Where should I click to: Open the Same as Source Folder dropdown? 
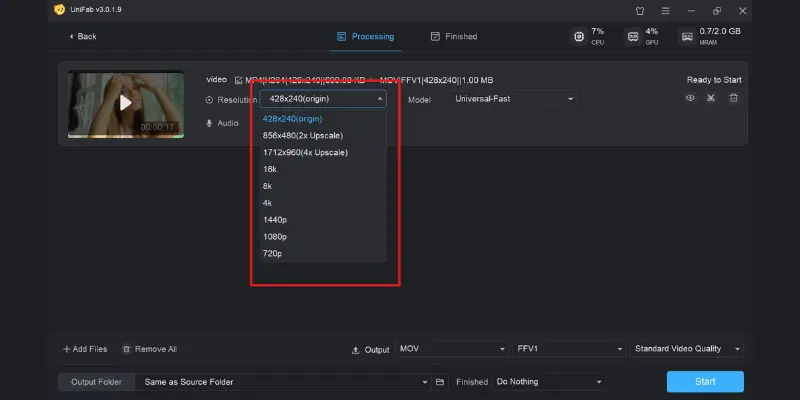283,382
